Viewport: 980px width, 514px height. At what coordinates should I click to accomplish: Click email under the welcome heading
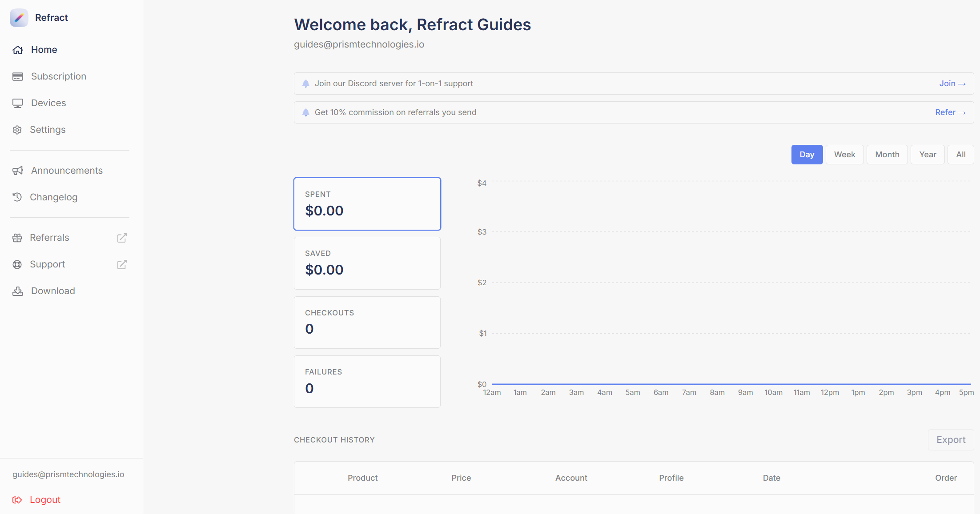[x=359, y=44]
